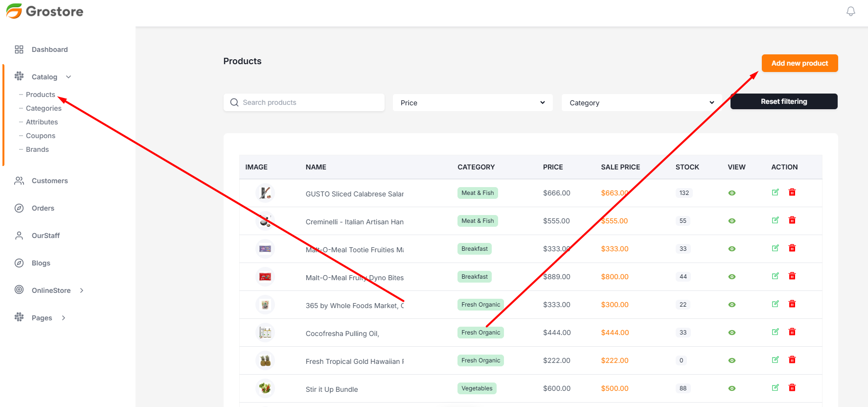Delete the Stir it Up Bundle
Image resolution: width=868 pixels, height=407 pixels.
coord(792,388)
